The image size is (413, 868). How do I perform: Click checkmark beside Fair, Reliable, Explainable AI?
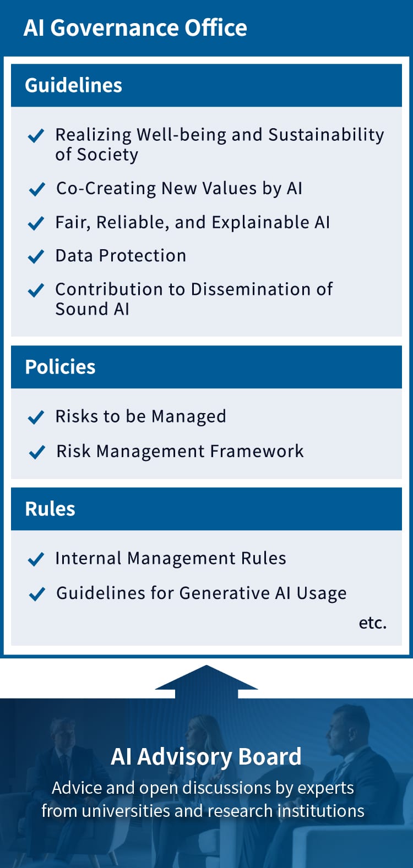pyautogui.click(x=36, y=223)
